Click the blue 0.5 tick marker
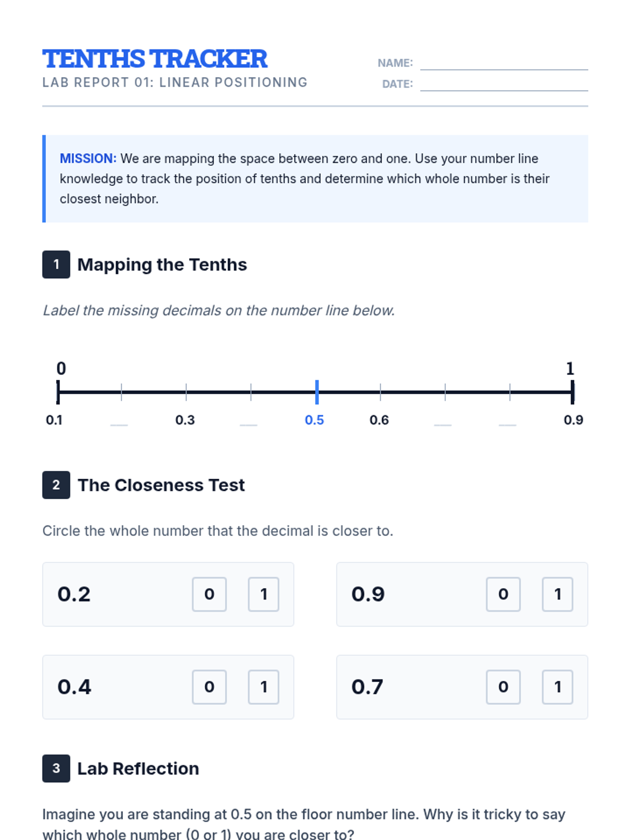 (x=317, y=392)
